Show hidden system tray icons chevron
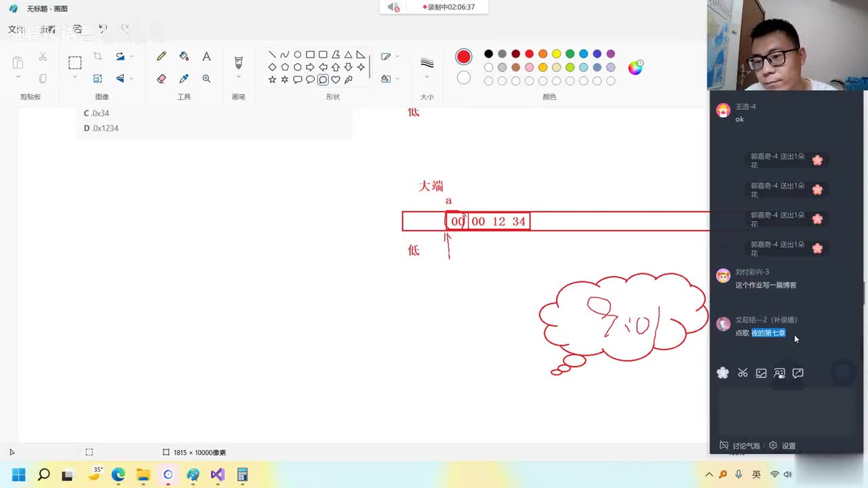This screenshot has height=488, width=868. pyautogui.click(x=709, y=475)
